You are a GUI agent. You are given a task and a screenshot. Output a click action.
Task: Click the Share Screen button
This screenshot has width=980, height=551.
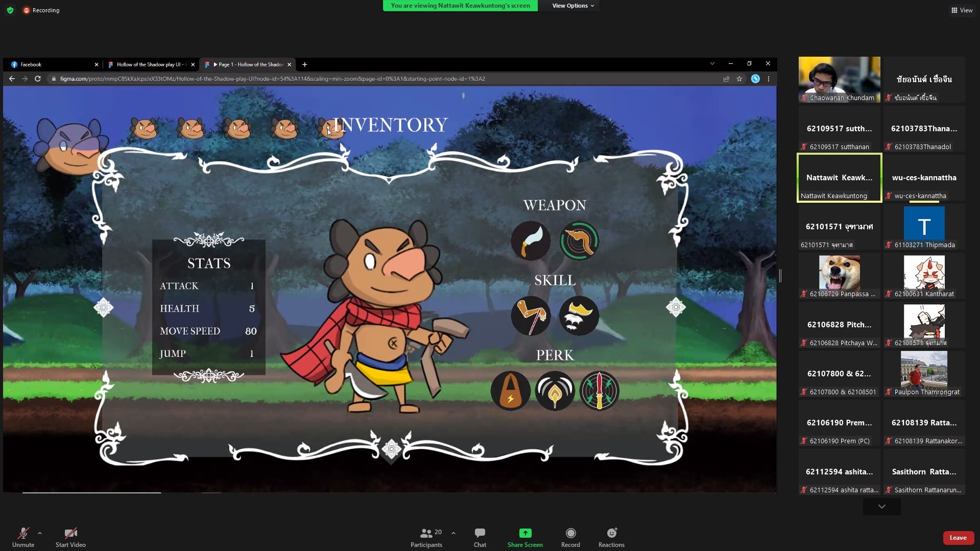coord(525,537)
